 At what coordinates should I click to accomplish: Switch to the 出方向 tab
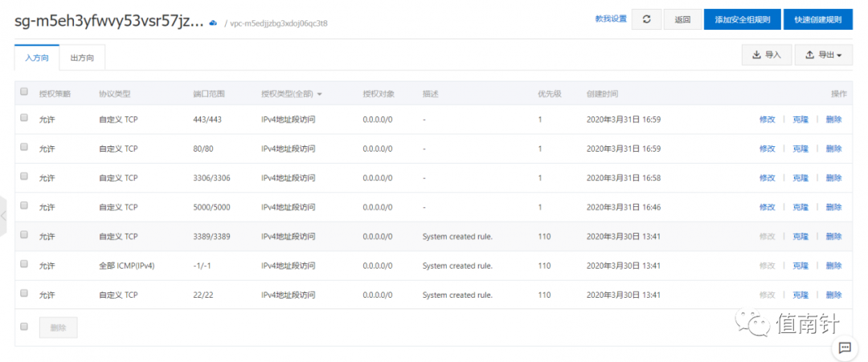pyautogui.click(x=82, y=58)
